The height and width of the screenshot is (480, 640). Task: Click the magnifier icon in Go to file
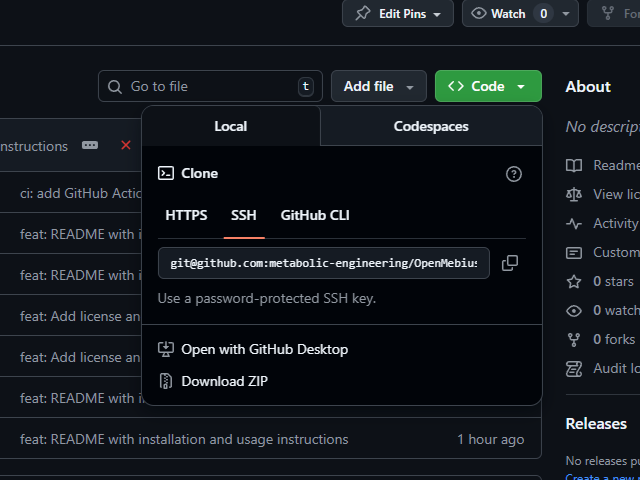point(115,87)
